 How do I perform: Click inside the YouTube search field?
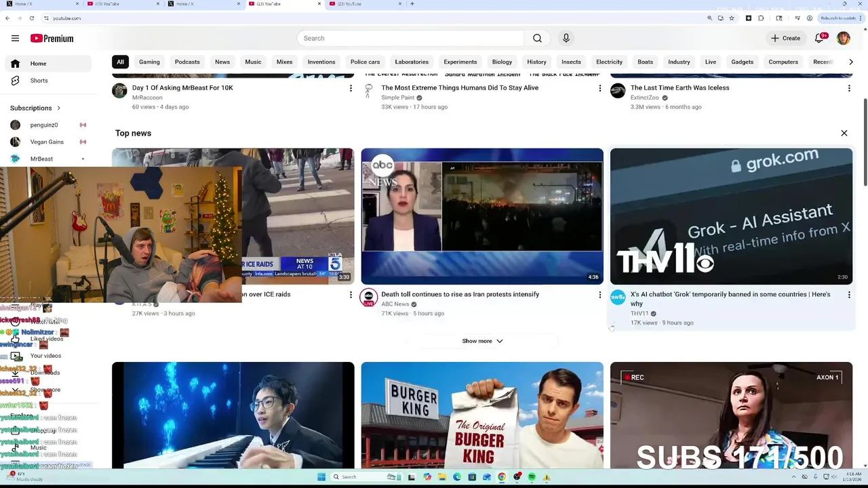click(x=410, y=38)
